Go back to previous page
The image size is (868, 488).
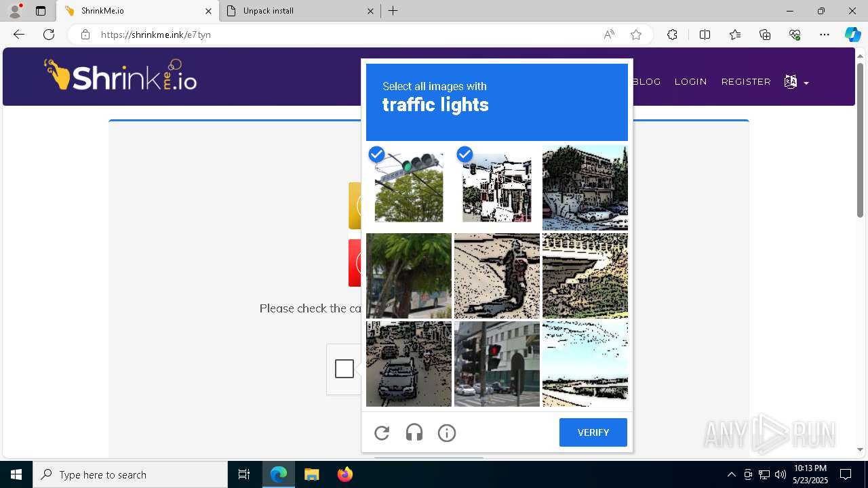click(19, 35)
